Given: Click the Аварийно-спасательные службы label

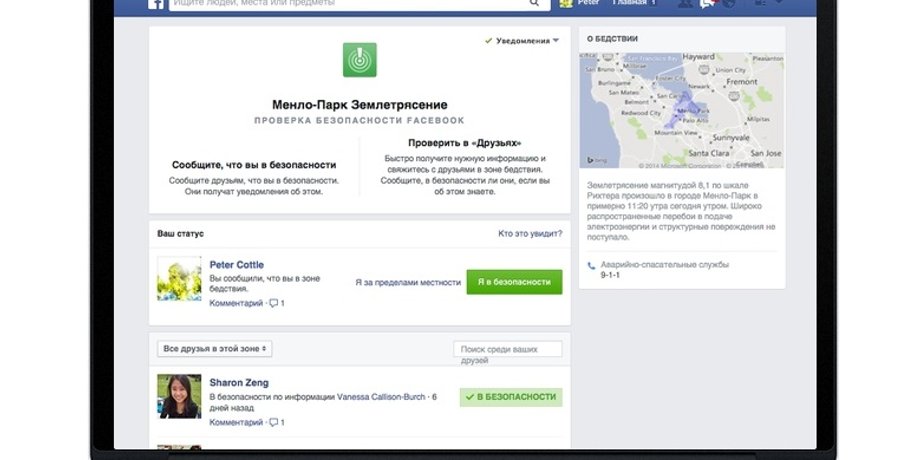Looking at the screenshot, I should [x=664, y=265].
